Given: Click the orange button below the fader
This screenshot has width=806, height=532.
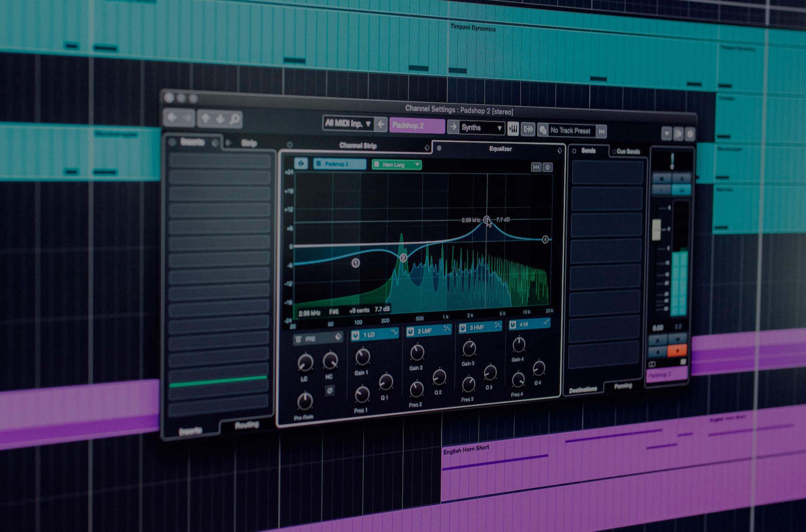Looking at the screenshot, I should tap(677, 351).
